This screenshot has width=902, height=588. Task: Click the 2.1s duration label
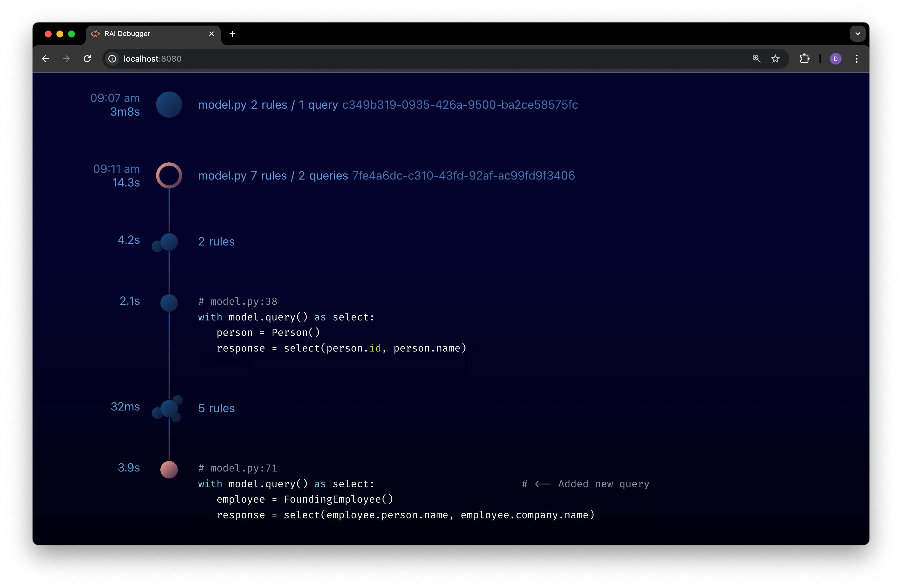point(130,301)
